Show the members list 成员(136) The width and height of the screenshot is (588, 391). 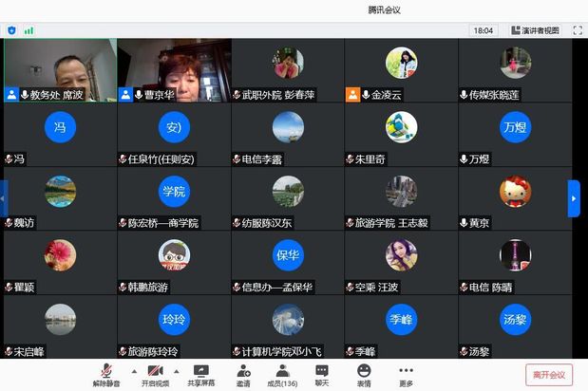point(283,370)
